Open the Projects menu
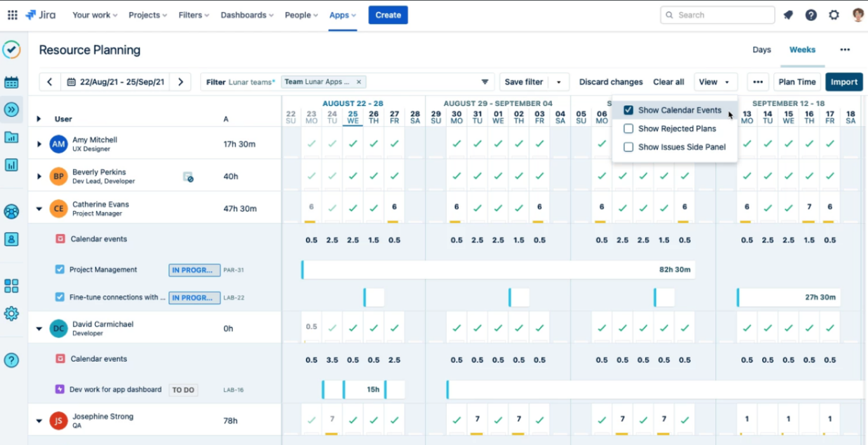The image size is (868, 445). pyautogui.click(x=148, y=15)
